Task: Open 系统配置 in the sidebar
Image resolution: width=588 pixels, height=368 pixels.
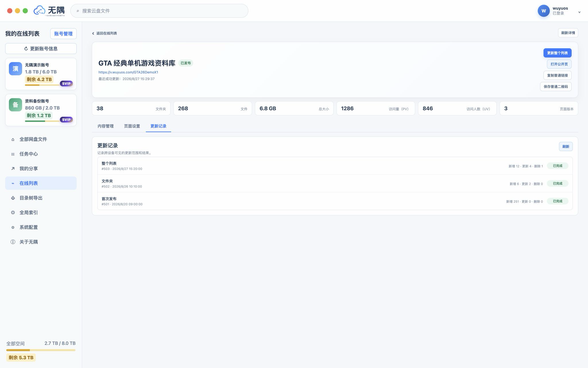Action: [x=41, y=227]
